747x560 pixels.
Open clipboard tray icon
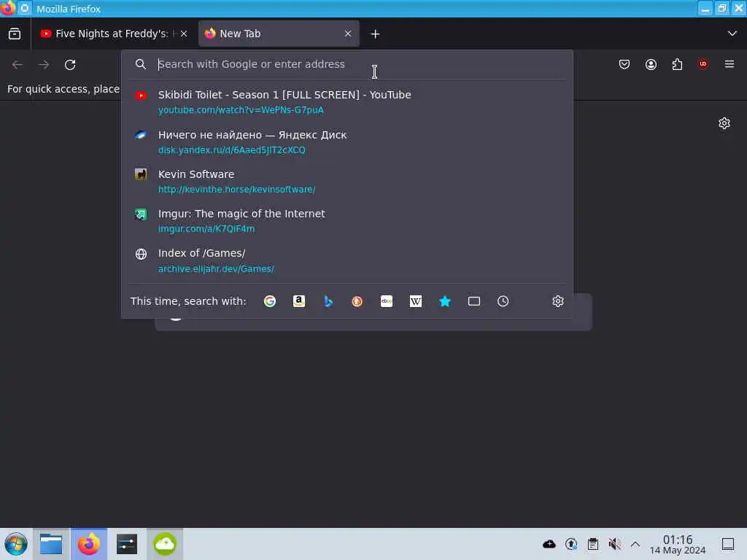tap(592, 544)
